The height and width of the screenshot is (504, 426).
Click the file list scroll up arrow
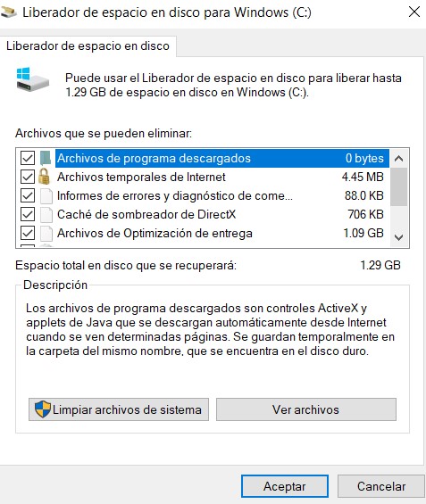click(x=399, y=158)
